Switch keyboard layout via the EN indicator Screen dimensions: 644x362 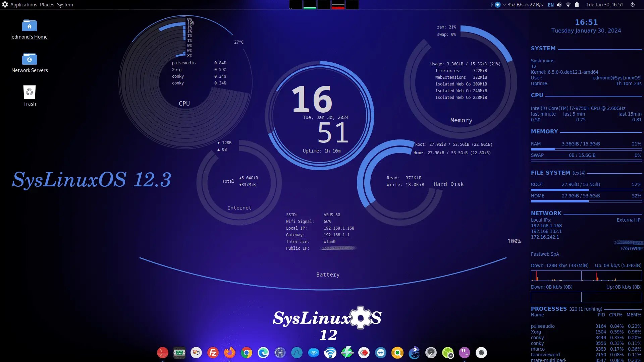[x=550, y=5]
